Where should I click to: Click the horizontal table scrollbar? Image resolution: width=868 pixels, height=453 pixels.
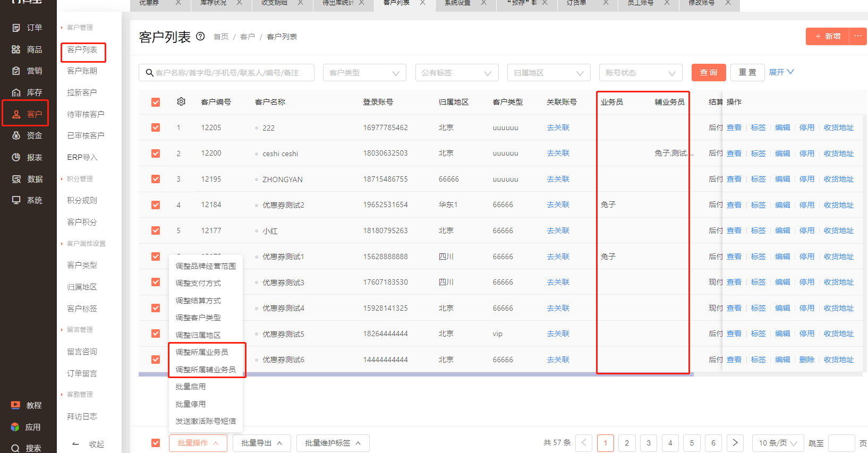click(416, 374)
